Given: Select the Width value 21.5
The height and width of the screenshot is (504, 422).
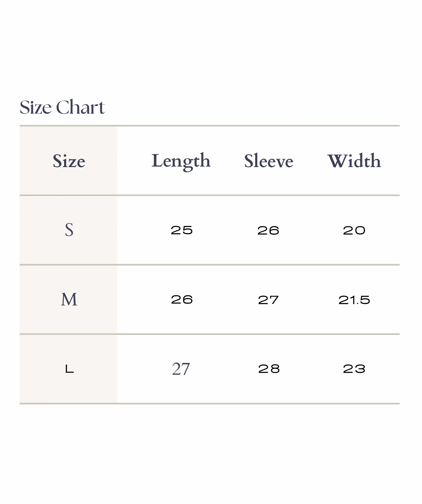Looking at the screenshot, I should click(x=354, y=300).
